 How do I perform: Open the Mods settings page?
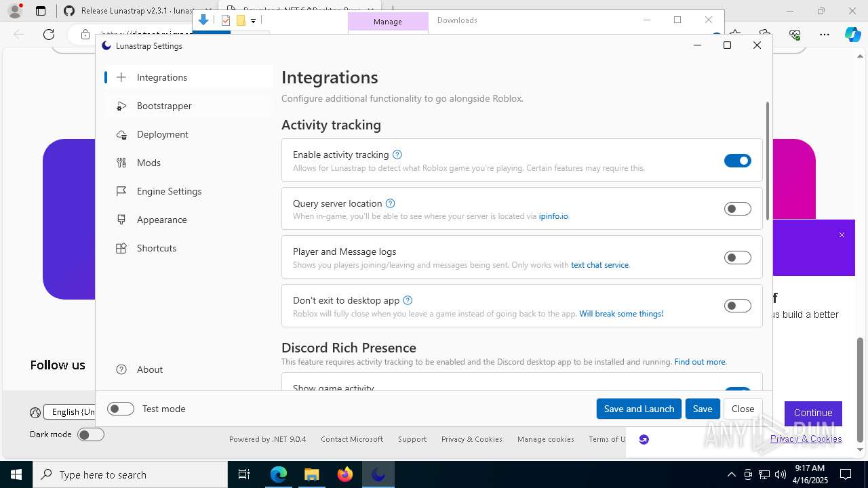point(188,163)
